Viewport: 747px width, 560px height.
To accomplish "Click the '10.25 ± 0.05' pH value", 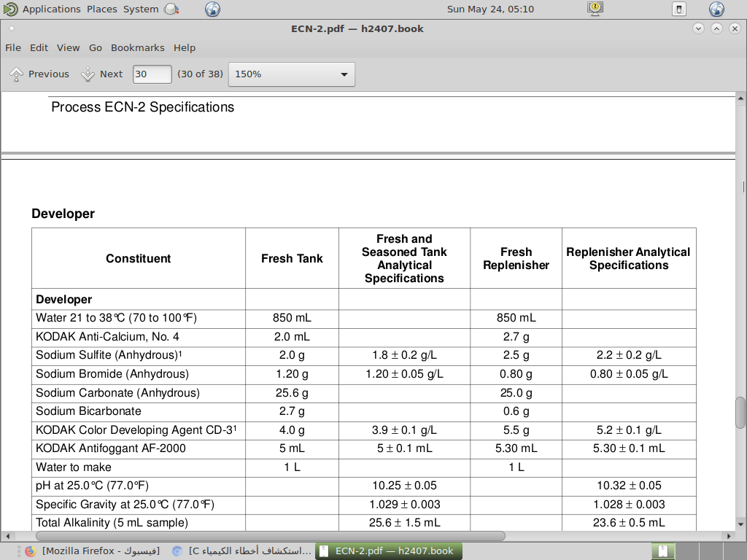I will pyautogui.click(x=404, y=486).
